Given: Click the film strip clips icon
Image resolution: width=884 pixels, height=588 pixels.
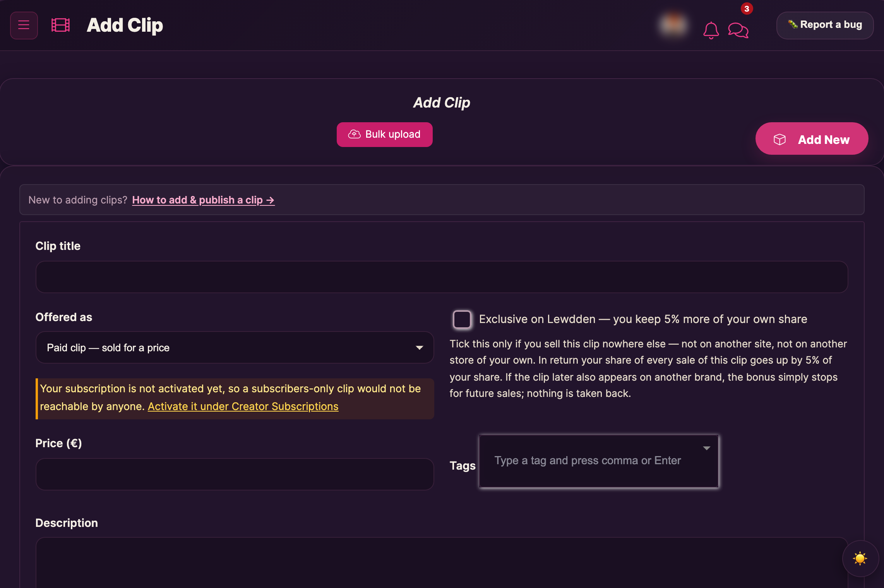Looking at the screenshot, I should 60,25.
